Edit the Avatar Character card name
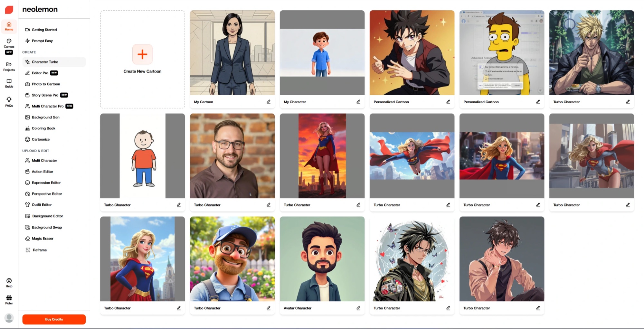Viewport: 644px width, 329px height. pos(358,308)
